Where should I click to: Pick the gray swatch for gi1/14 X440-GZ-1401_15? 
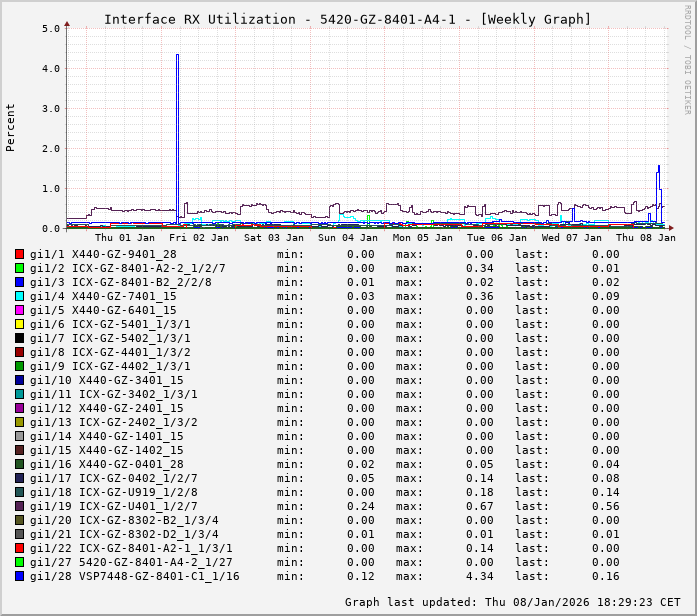(20, 436)
